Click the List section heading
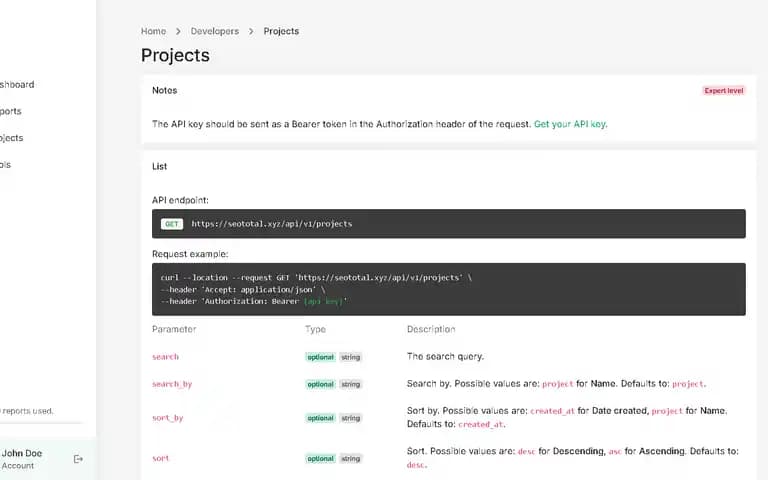Image resolution: width=768 pixels, height=480 pixels. pos(159,167)
